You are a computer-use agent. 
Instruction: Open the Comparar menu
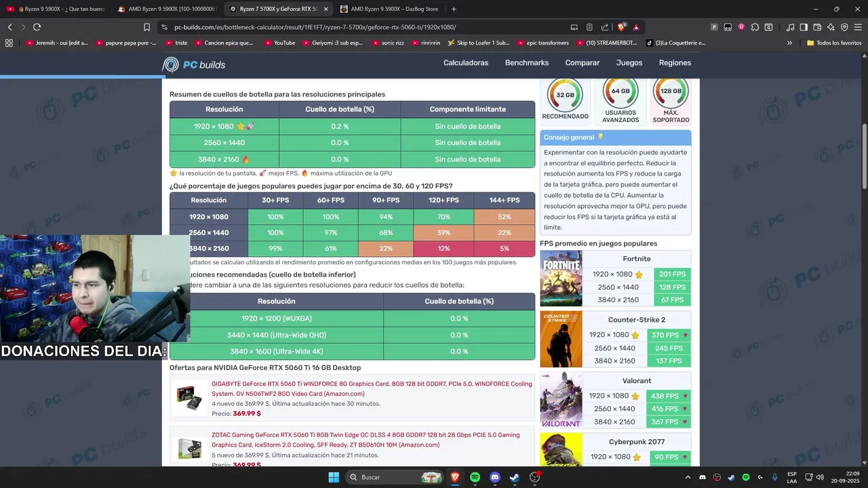pyautogui.click(x=583, y=63)
